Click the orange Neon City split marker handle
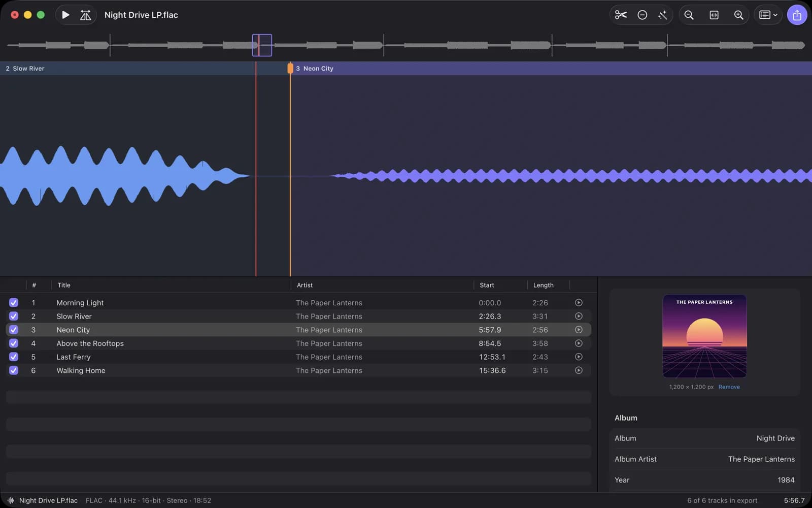This screenshot has width=812, height=508. pyautogui.click(x=290, y=68)
